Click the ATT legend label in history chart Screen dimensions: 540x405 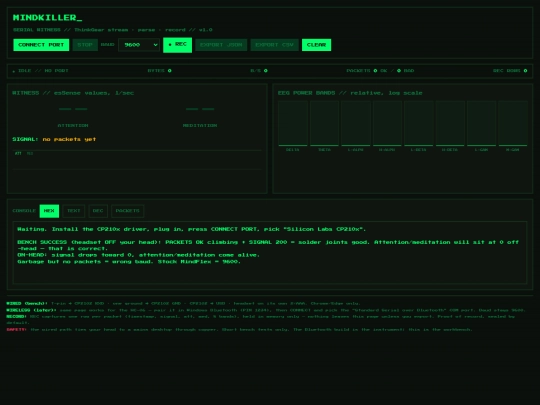(x=18, y=153)
